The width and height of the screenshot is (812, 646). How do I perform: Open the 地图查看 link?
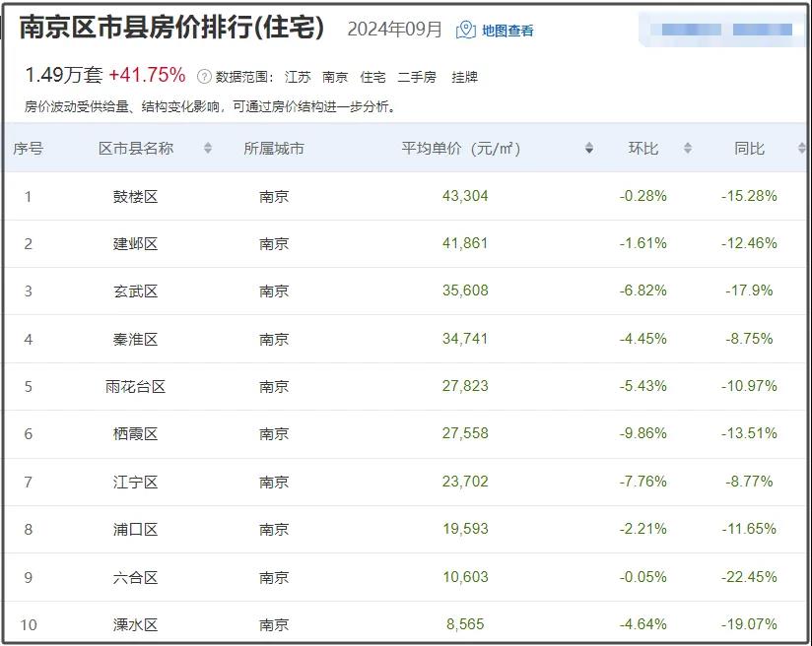coord(507,31)
